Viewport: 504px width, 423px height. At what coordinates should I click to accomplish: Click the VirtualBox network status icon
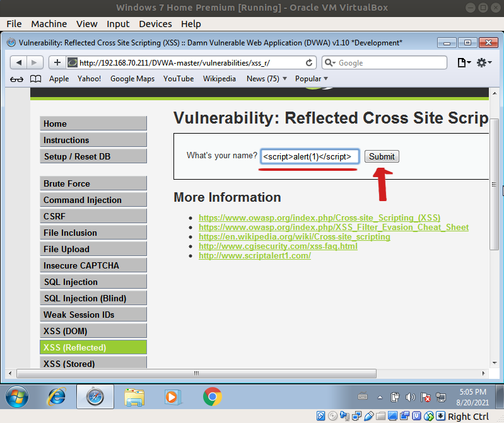click(x=357, y=416)
